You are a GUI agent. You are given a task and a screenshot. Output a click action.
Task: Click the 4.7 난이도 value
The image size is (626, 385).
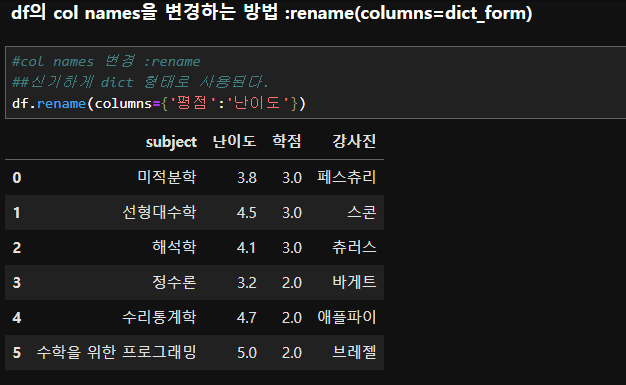(x=247, y=318)
